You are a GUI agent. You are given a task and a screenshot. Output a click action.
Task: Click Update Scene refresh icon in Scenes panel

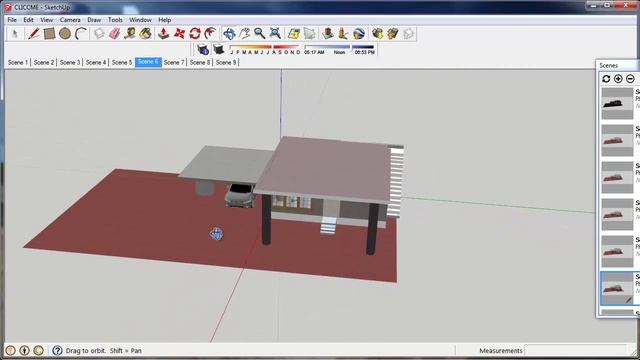pyautogui.click(x=606, y=79)
